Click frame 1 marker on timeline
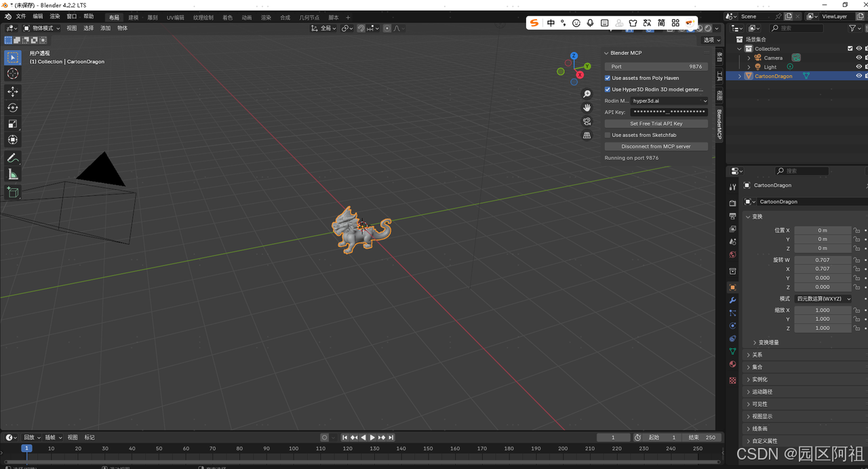This screenshot has height=469, width=868. [26, 448]
